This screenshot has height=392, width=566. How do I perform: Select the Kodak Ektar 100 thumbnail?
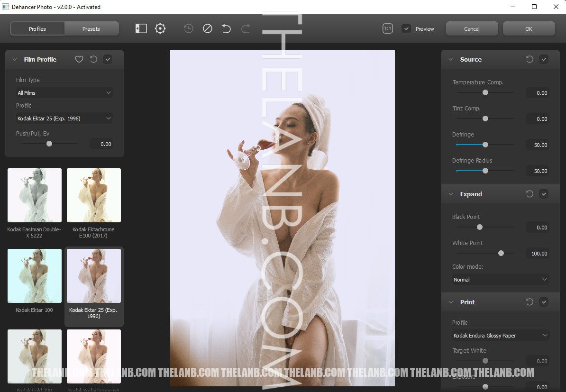click(x=35, y=276)
